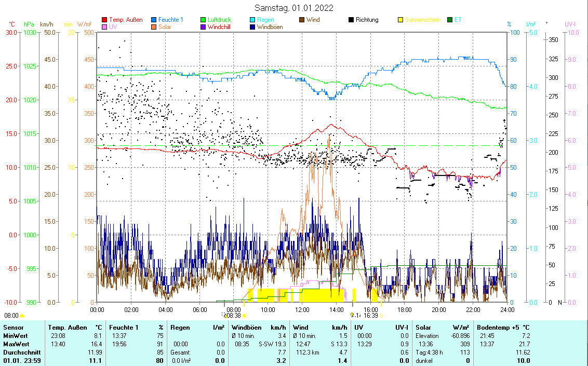Click the 12:00 label on time axis
Viewport: 588px width, 366px height.
(x=302, y=309)
